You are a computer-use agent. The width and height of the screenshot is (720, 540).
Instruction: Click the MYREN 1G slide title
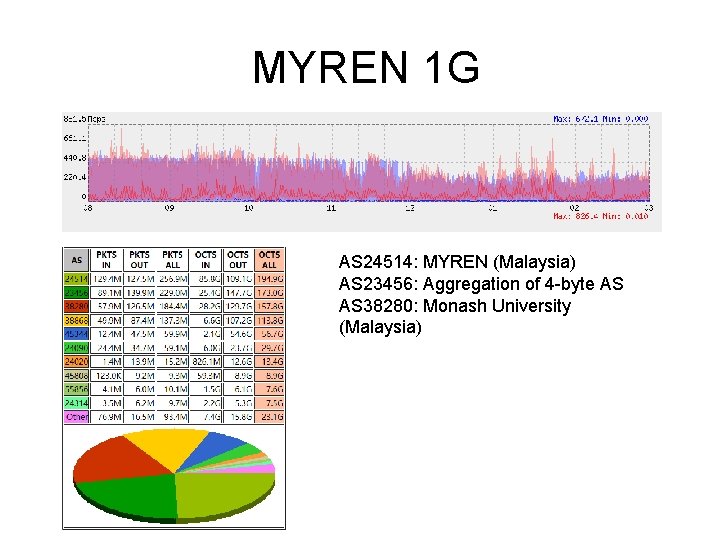(366, 67)
